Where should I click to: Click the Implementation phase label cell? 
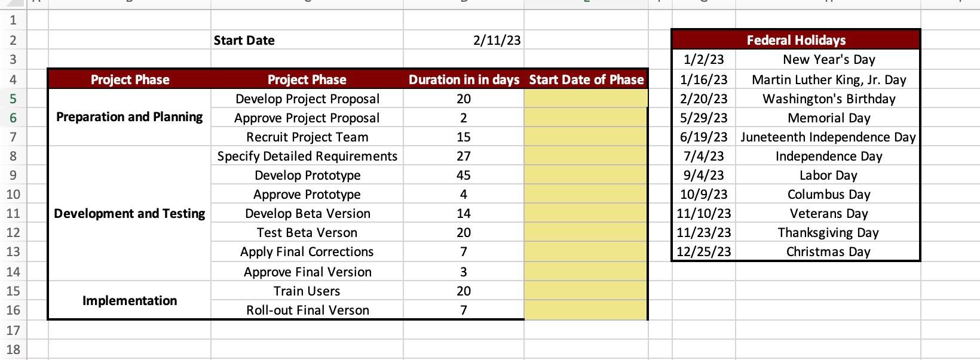(130, 300)
